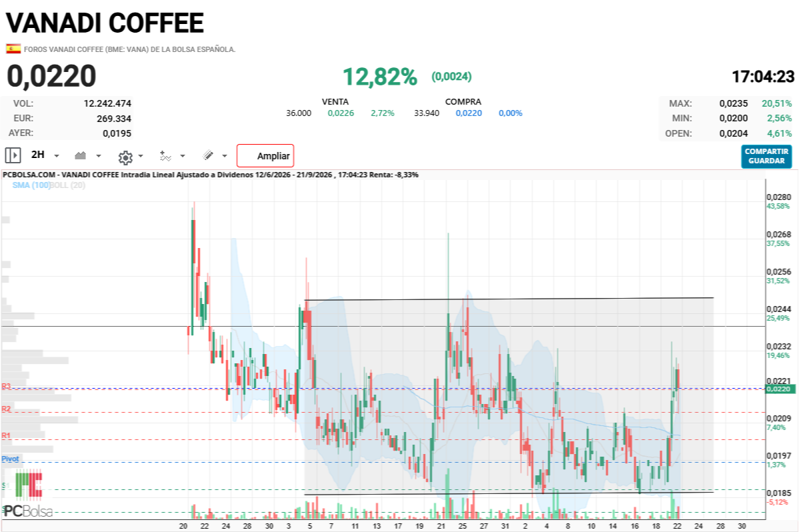Viewport: 800px width, 532px height.
Task: Click the R3 resistance label
Action: click(6, 386)
